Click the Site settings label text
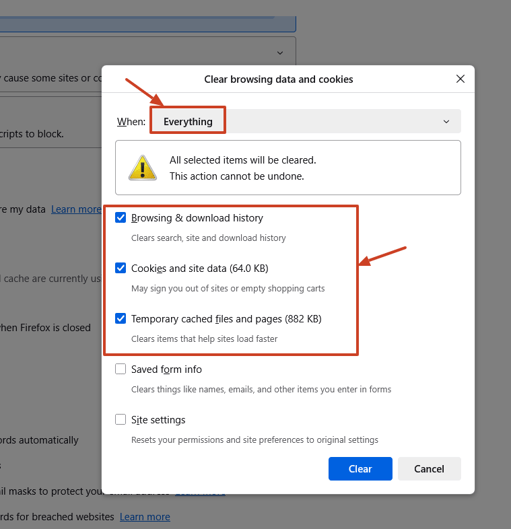Screen dimensions: 511x529 158,420
